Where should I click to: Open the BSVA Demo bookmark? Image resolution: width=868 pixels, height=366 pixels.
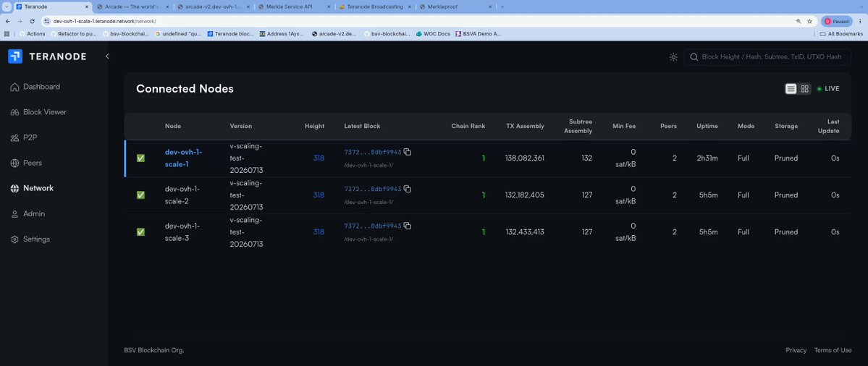[479, 34]
